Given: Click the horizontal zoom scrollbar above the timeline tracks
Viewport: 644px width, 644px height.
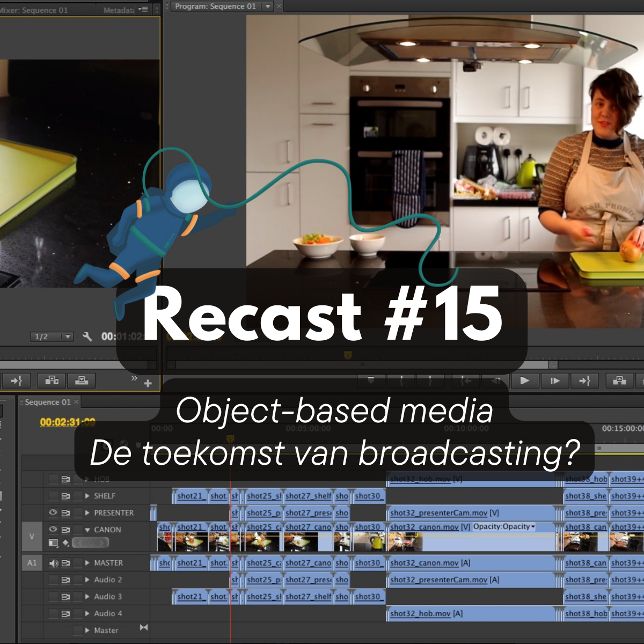Looking at the screenshot, I should coord(617,448).
